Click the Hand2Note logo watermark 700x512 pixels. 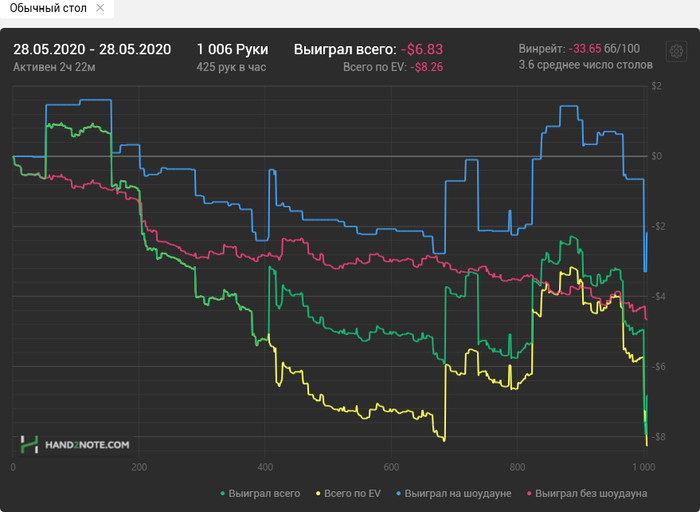point(75,444)
